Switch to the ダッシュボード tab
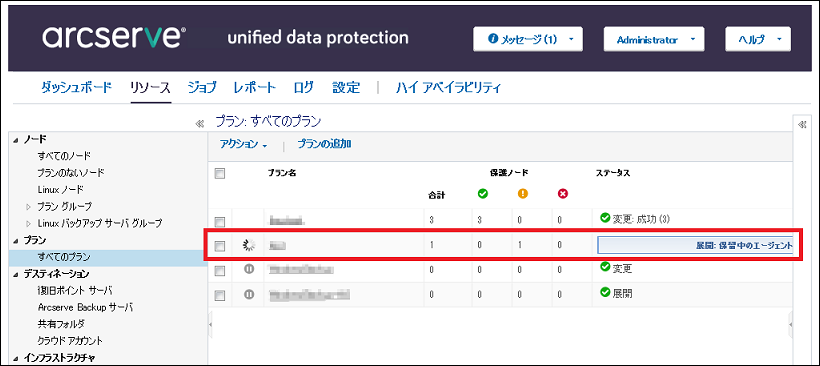The width and height of the screenshot is (820, 366). (x=76, y=87)
